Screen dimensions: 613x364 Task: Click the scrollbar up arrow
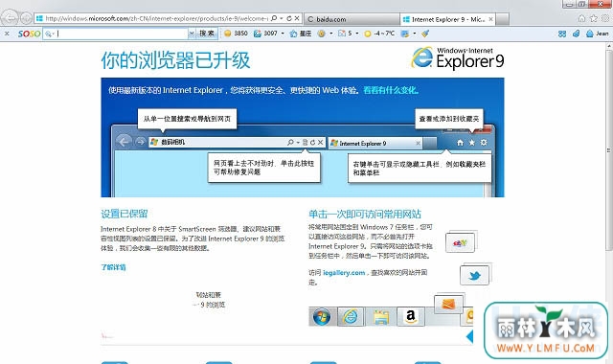[x=609, y=46]
